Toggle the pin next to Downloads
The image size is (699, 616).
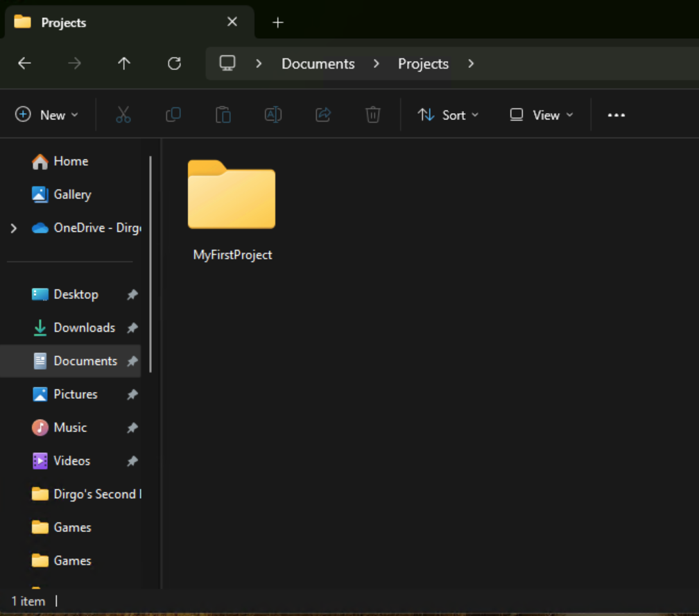pyautogui.click(x=132, y=328)
